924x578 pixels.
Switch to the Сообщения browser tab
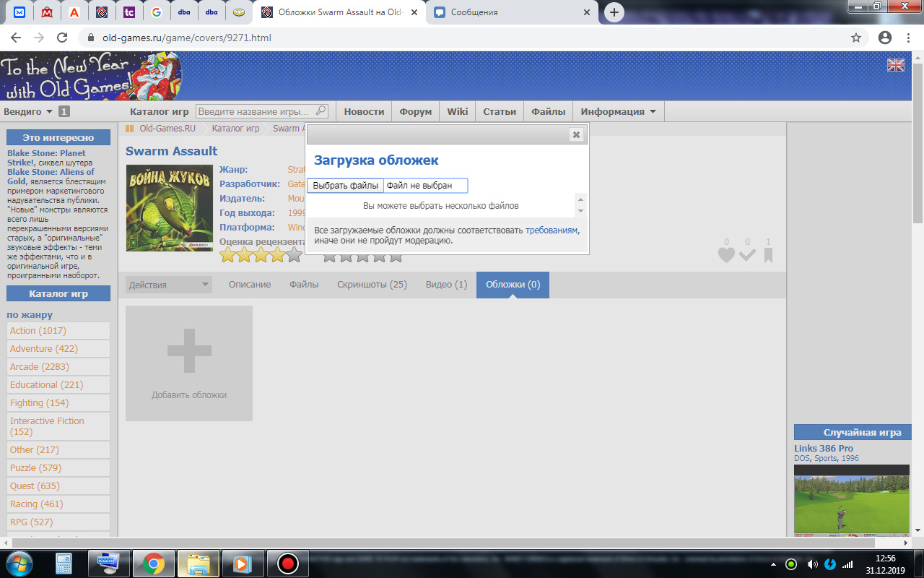pyautogui.click(x=513, y=12)
